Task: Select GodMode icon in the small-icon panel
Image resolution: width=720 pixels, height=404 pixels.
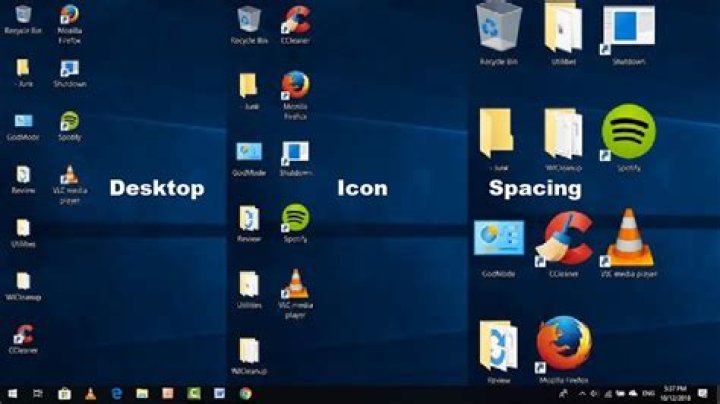Action: click(23, 126)
